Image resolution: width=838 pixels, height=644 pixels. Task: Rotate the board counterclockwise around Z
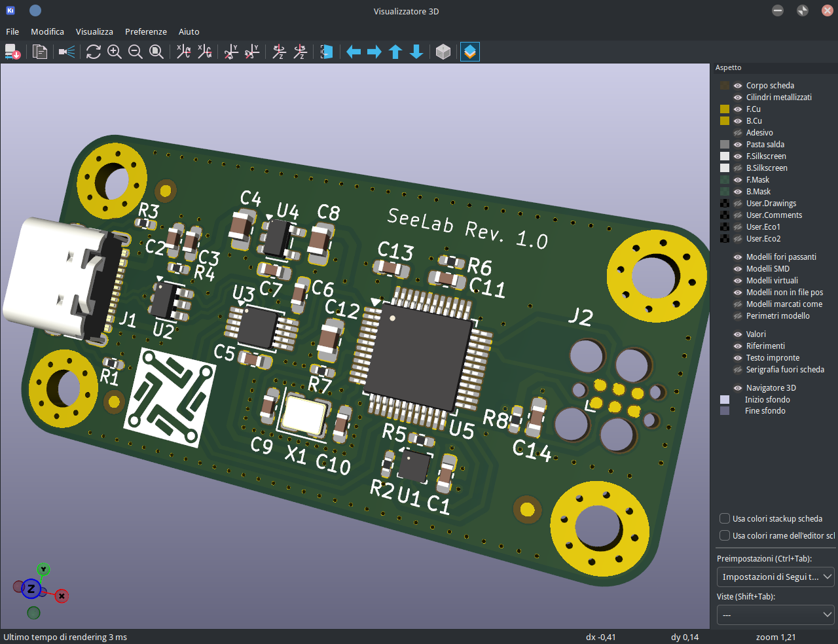point(301,52)
